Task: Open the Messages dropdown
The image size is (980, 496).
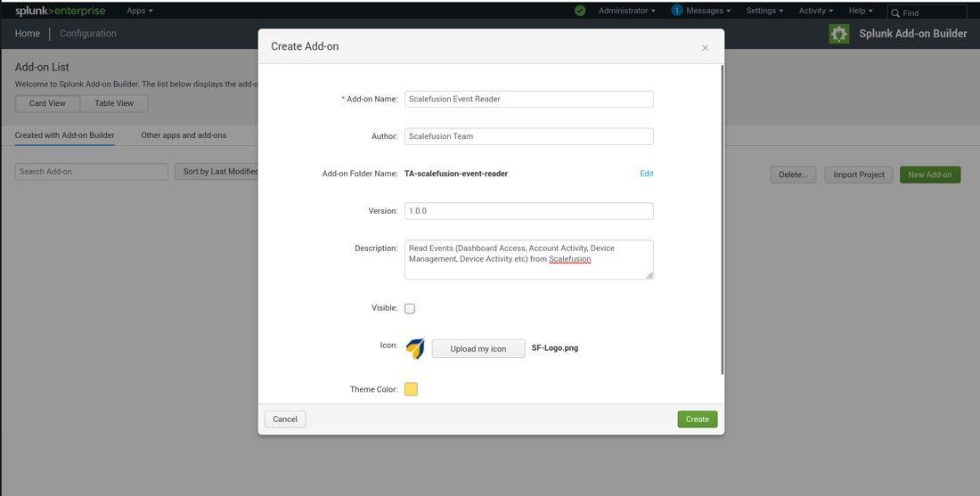Action: (708, 11)
